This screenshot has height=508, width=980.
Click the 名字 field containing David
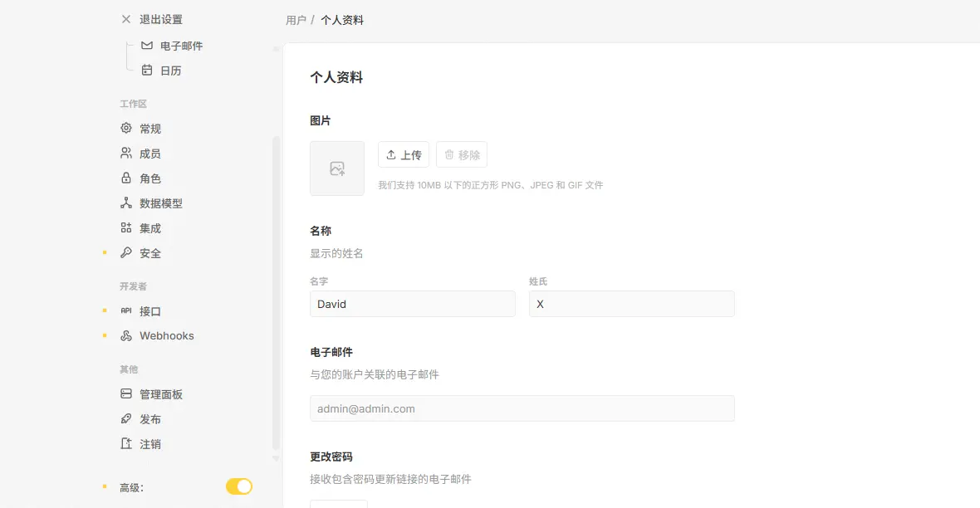pyautogui.click(x=412, y=304)
